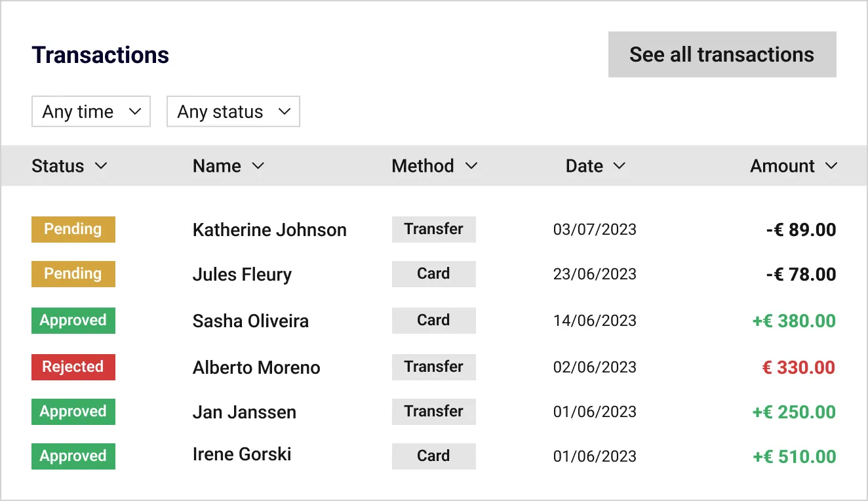This screenshot has height=501, width=868.
Task: Sort by the Name column chevron
Action: click(258, 166)
